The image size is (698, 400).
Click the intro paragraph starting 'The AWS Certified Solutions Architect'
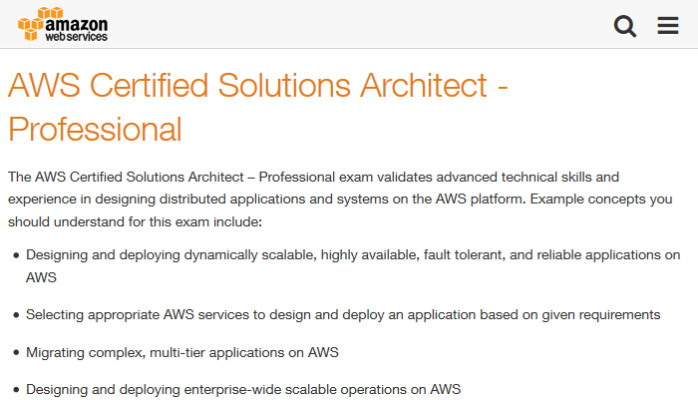click(340, 199)
